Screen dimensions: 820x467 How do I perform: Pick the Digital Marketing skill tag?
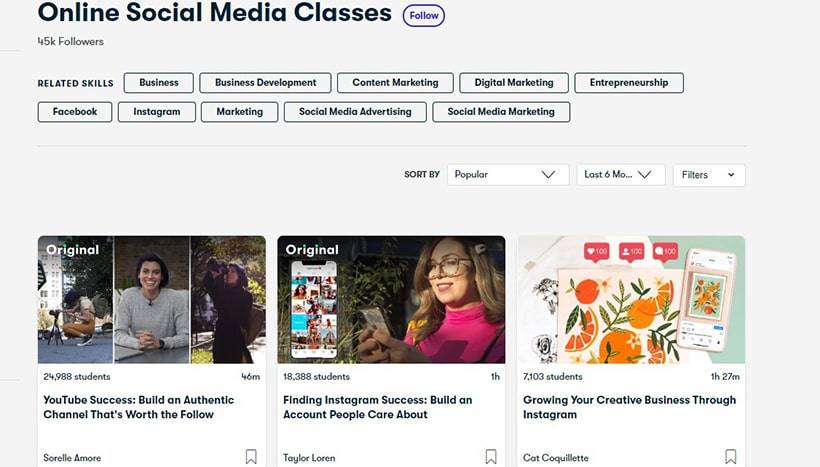[x=514, y=83]
